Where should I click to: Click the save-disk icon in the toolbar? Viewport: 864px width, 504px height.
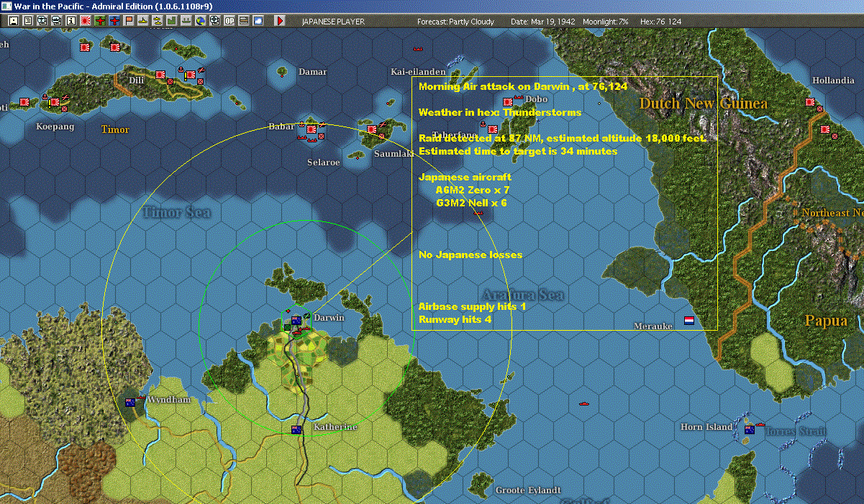[13, 21]
